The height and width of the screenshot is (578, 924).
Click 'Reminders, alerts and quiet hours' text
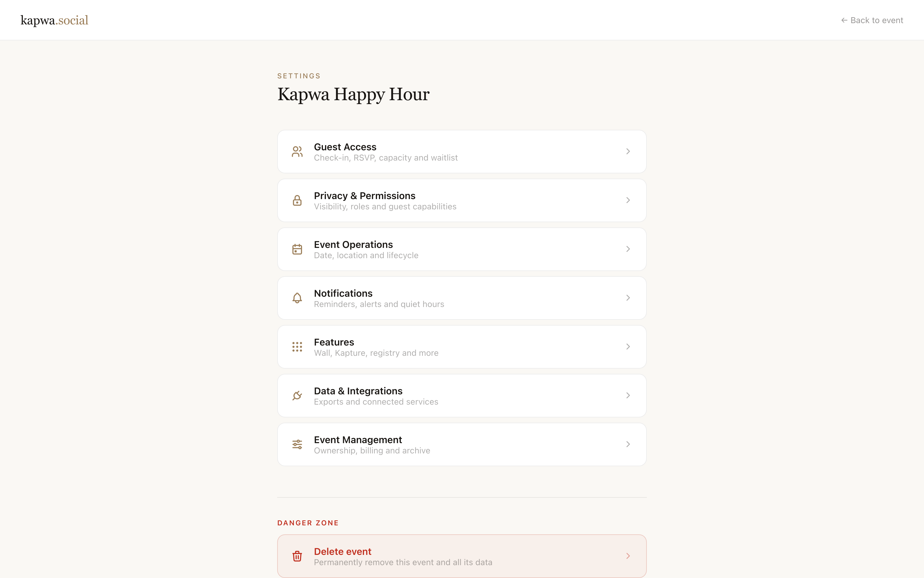pos(379,304)
